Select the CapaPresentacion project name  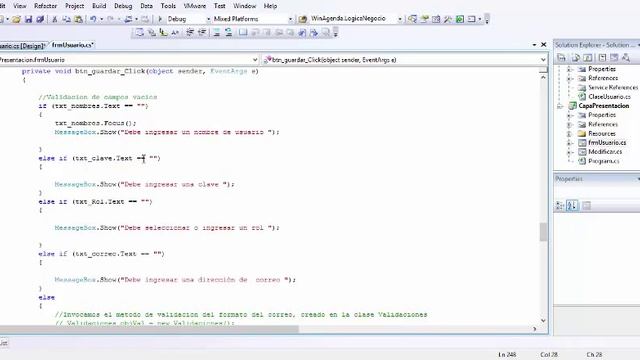click(604, 106)
